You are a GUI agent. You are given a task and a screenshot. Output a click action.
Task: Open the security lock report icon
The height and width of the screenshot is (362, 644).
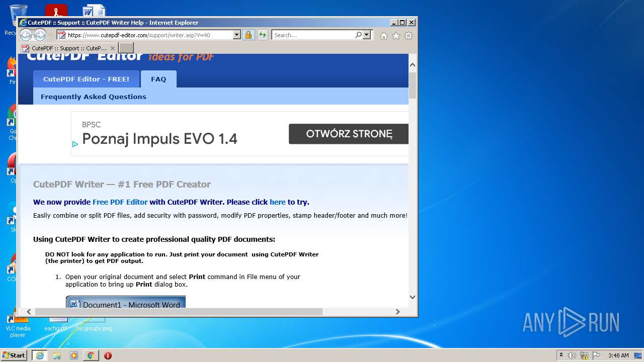pyautogui.click(x=248, y=35)
